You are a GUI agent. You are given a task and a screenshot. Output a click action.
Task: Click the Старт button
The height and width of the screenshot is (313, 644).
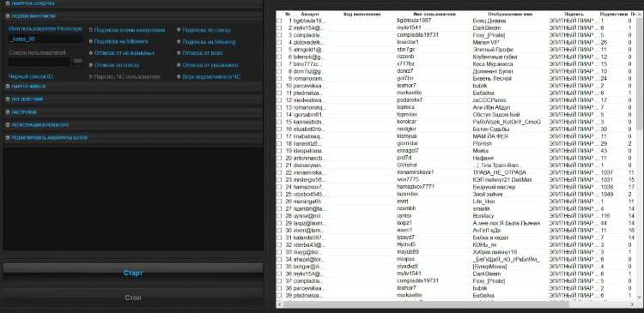[x=132, y=273]
